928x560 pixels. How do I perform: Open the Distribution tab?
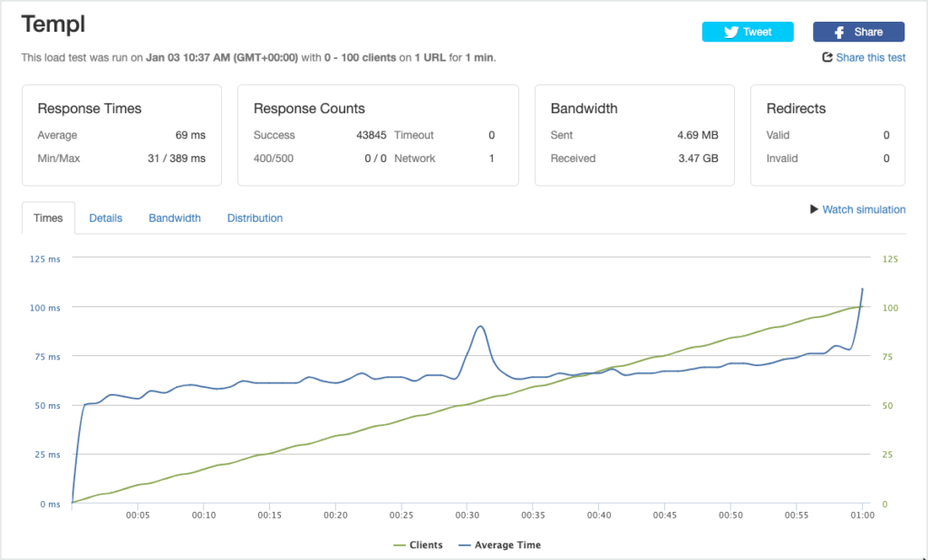(x=255, y=217)
